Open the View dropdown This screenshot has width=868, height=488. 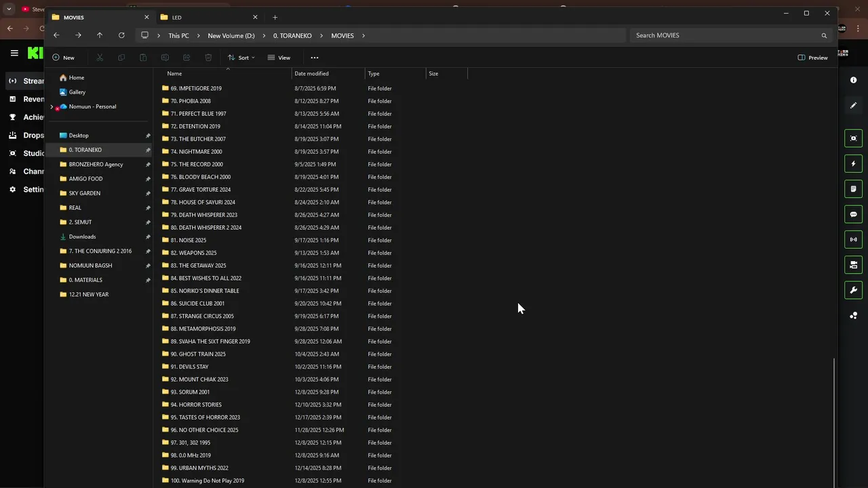[279, 58]
